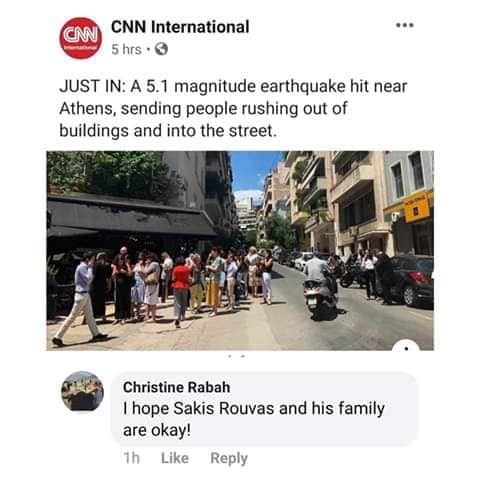Click the comment text about Sakis Rouvas
Viewport: 480px width, 480px height.
pyautogui.click(x=254, y=419)
